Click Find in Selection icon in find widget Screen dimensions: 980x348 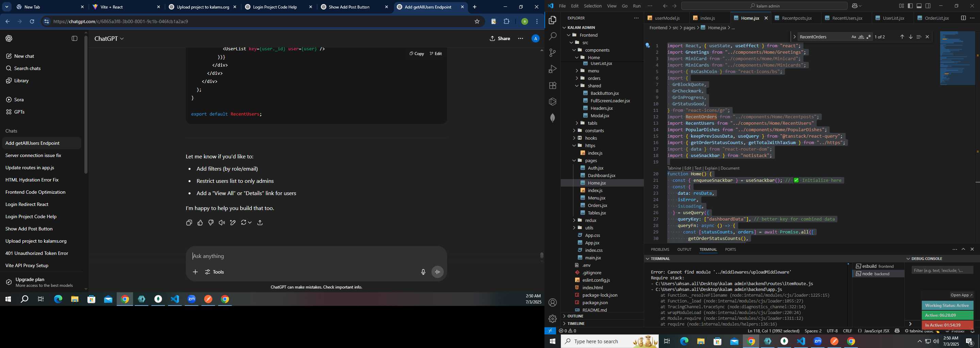(919, 37)
